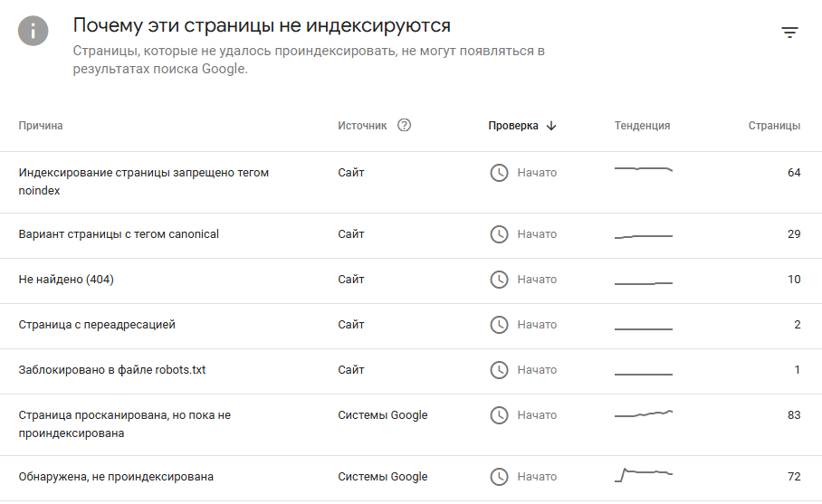Image resolution: width=822 pixels, height=504 pixels.
Task: Click page count 83 in crawled row
Action: tap(794, 415)
